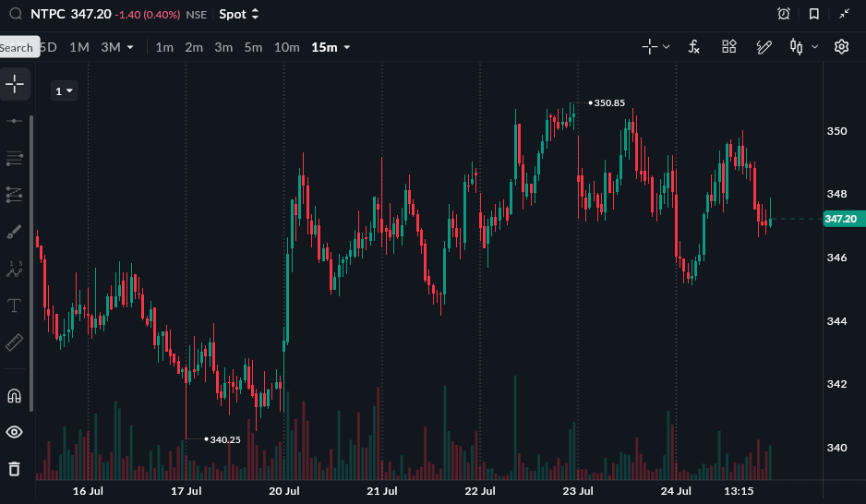Image resolution: width=866 pixels, height=504 pixels.
Task: Toggle drawings visibility eye icon
Action: click(x=15, y=432)
